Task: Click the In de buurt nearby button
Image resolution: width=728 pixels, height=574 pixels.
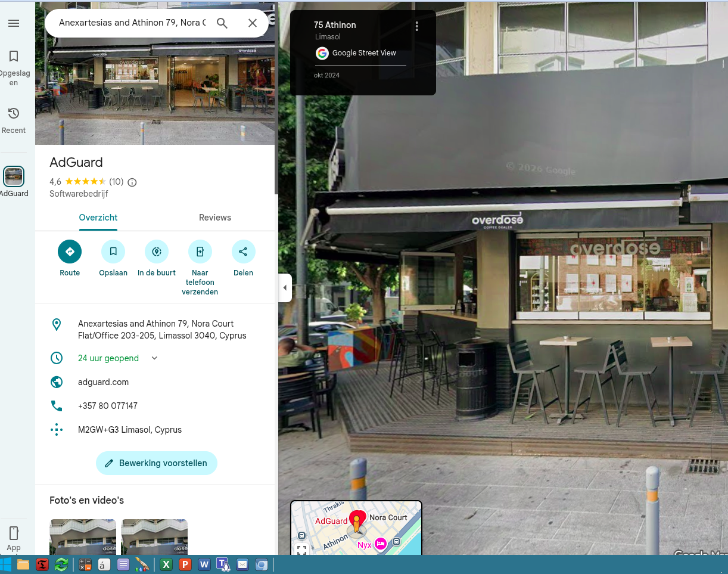Action: pyautogui.click(x=157, y=252)
